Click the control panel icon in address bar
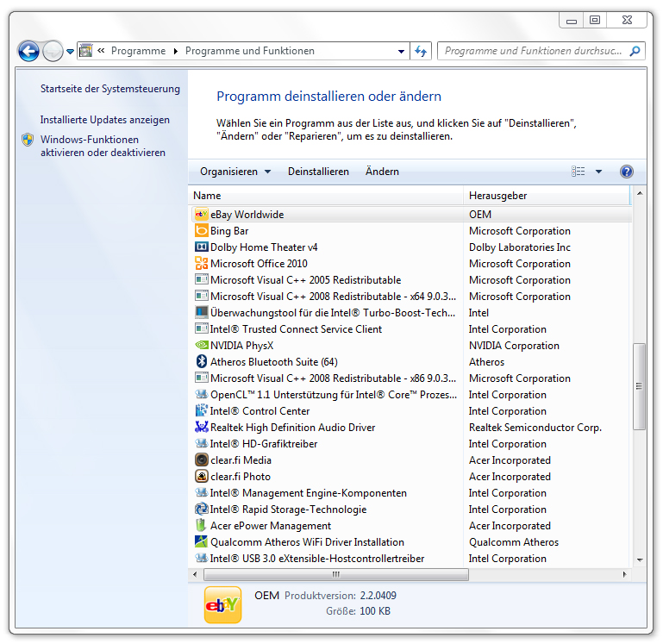This screenshot has width=663, height=644. pyautogui.click(x=86, y=51)
